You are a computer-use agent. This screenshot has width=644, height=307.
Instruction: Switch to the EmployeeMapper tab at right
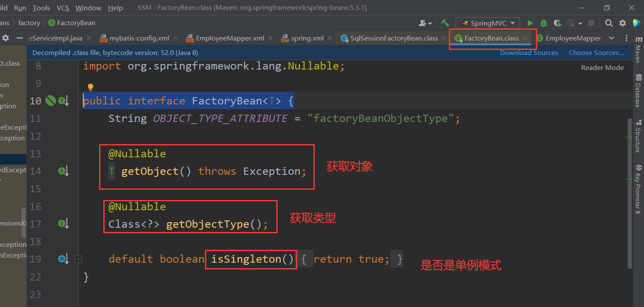tap(570, 38)
